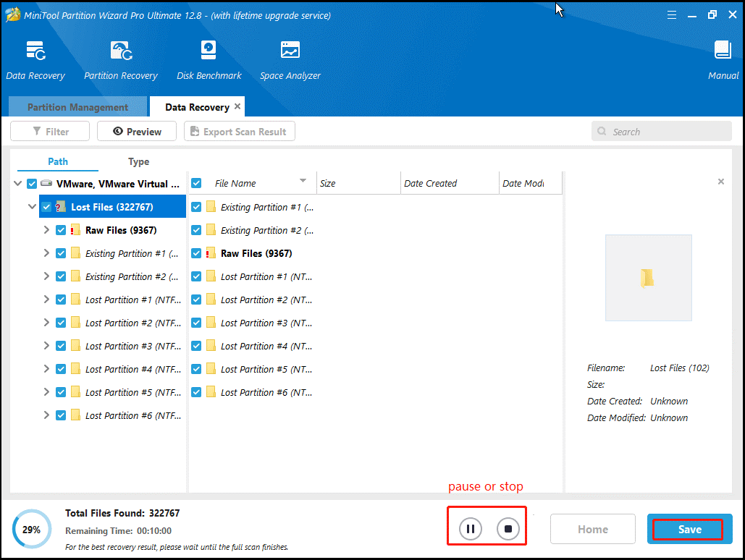Close the preview pane with X
The image size is (745, 560).
(x=721, y=182)
